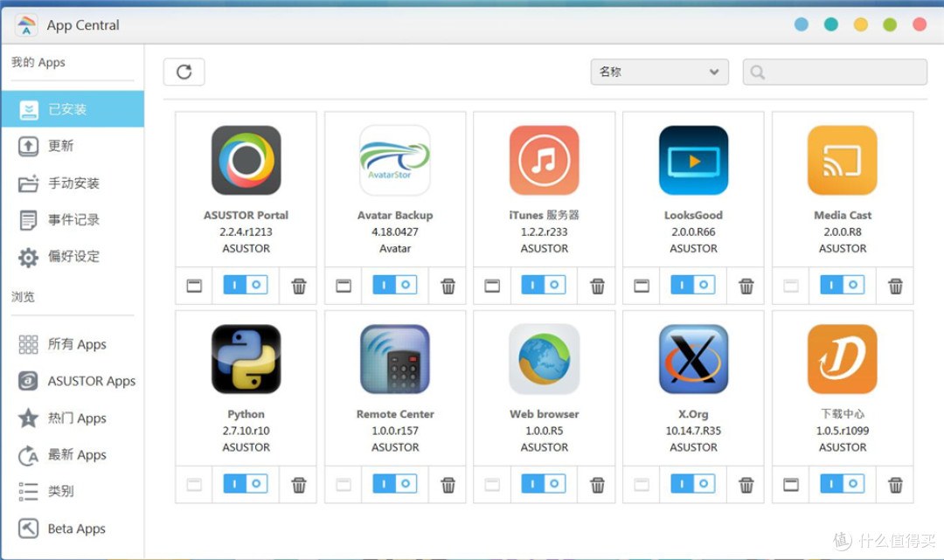944x560 pixels.
Task: Expand the 名称 sort dropdown
Action: [x=659, y=72]
